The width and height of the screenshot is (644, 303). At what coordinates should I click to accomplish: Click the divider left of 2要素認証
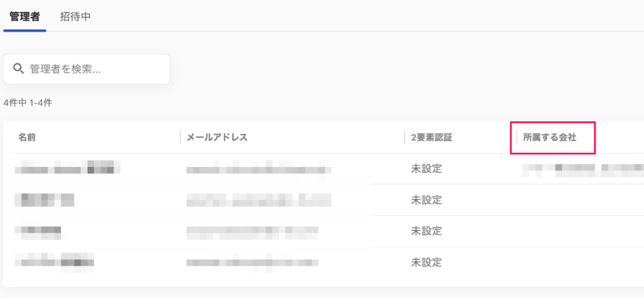[x=404, y=137]
